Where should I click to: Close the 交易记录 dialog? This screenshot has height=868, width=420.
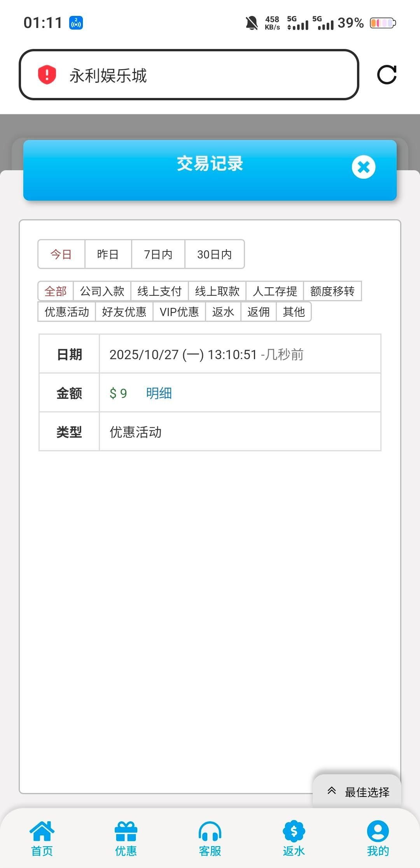[x=363, y=167]
